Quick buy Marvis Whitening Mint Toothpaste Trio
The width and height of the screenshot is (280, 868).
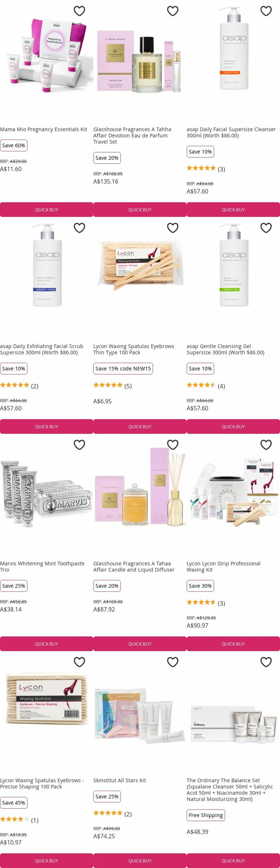click(47, 643)
